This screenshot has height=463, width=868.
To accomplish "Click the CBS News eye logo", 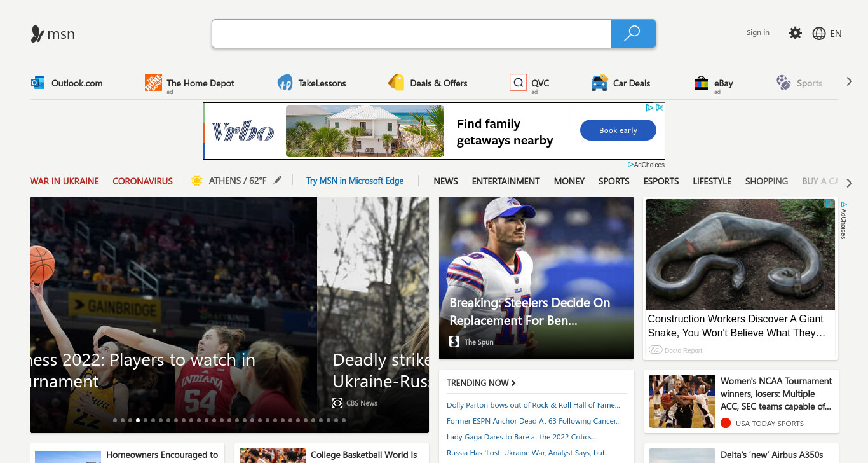I will click(337, 403).
